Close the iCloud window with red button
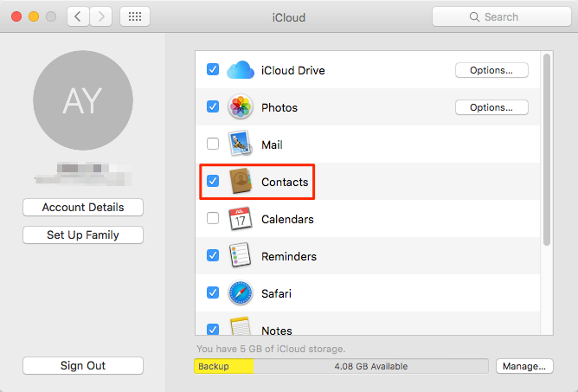 pos(16,16)
